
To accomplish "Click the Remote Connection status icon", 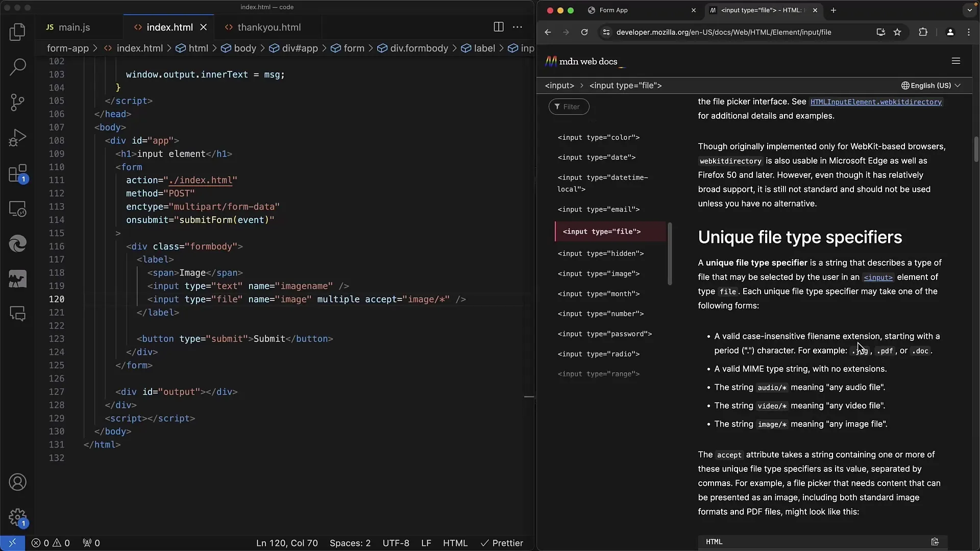I will point(11,542).
